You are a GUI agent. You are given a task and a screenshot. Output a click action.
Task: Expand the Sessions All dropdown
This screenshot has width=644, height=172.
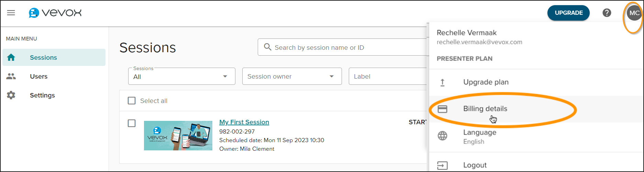tap(182, 76)
